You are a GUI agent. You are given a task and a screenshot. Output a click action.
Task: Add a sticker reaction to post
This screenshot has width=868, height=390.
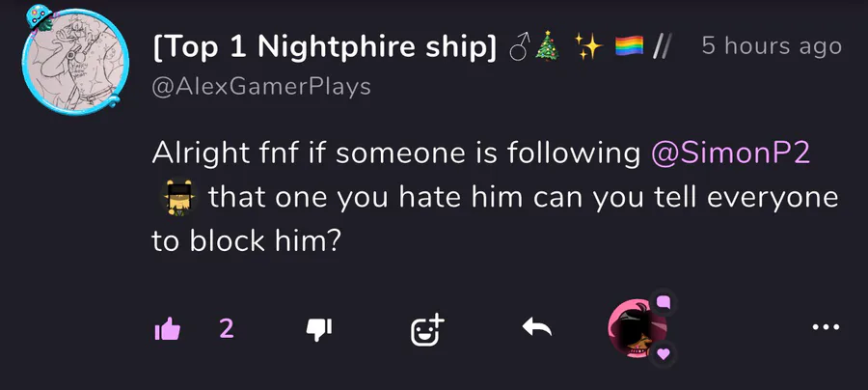click(427, 329)
